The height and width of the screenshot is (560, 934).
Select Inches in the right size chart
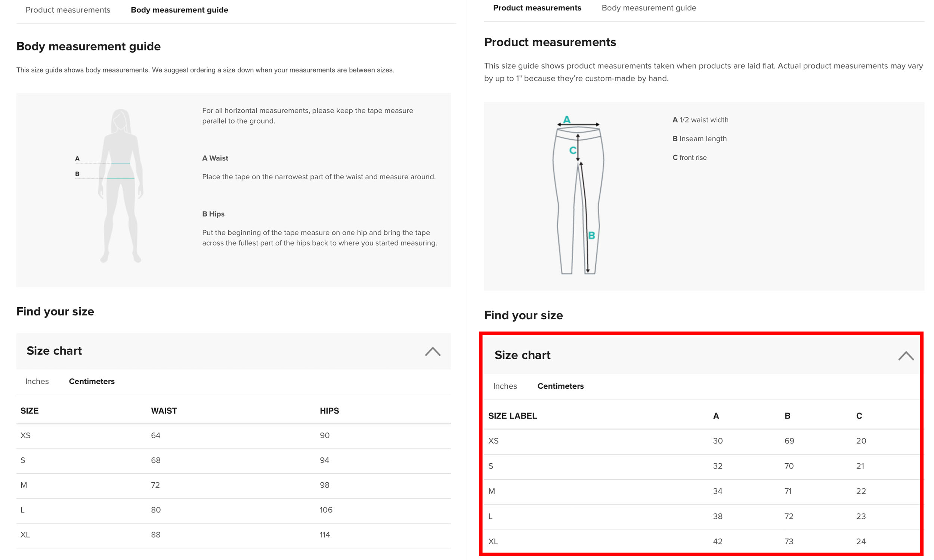505,386
